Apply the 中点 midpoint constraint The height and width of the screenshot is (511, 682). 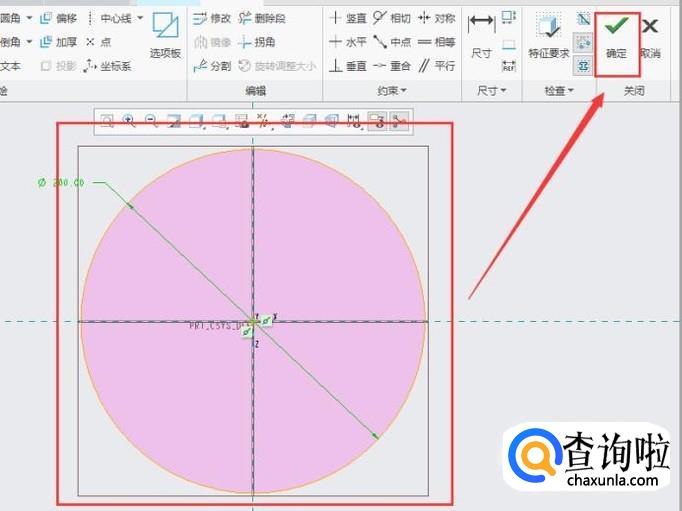[x=392, y=42]
